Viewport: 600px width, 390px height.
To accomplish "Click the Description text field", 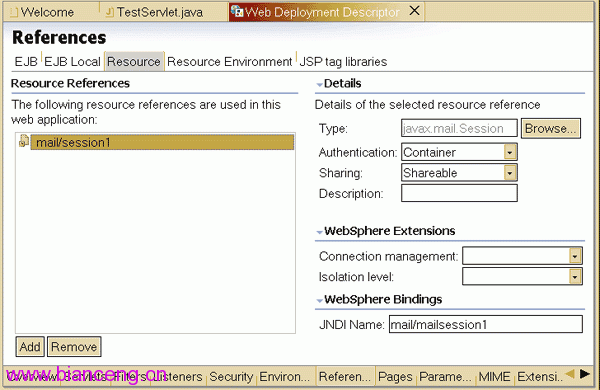I will 459,193.
